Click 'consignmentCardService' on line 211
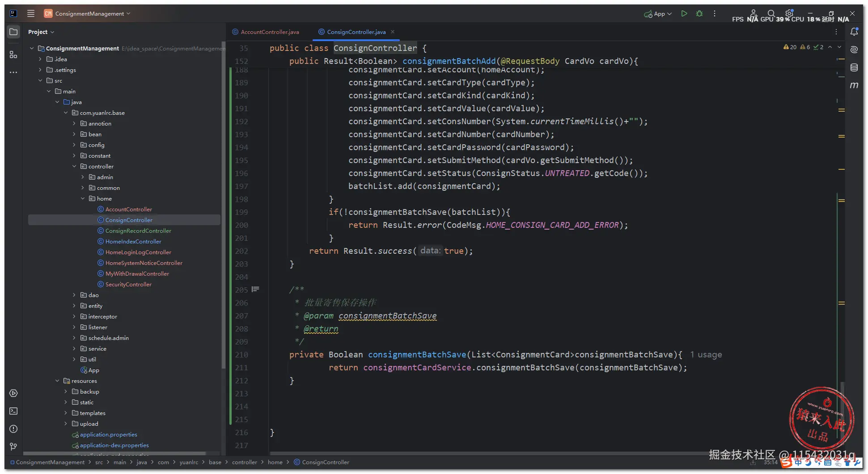This screenshot has width=868, height=474. (x=417, y=368)
